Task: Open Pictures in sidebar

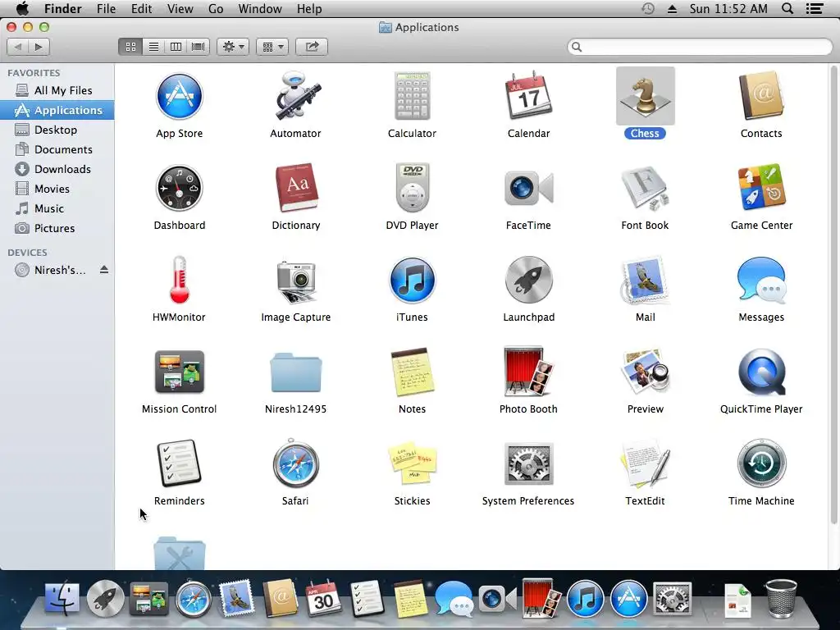Action: (x=57, y=228)
